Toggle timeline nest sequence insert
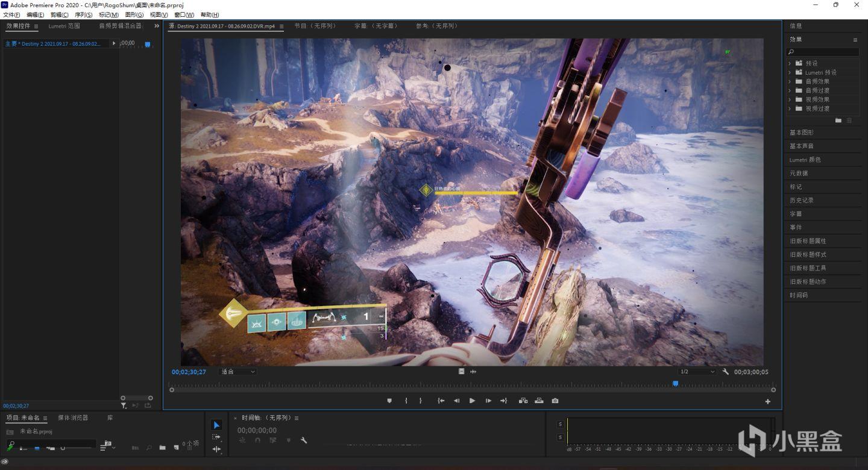The width and height of the screenshot is (868, 470). click(242, 440)
